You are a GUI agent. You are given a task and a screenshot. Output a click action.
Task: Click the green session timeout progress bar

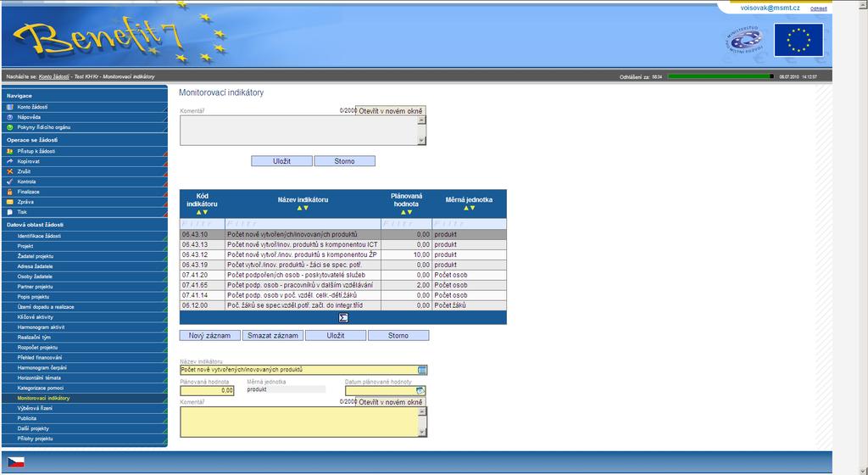coord(721,76)
